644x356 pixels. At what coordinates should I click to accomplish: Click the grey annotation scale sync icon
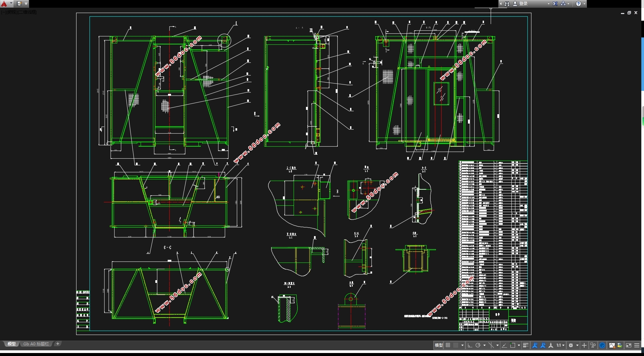(551, 345)
